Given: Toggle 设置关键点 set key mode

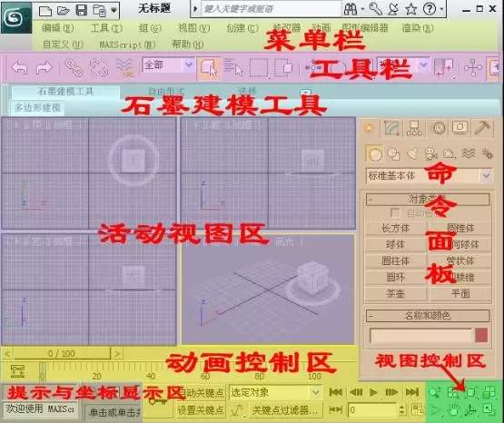Looking at the screenshot, I should click(x=201, y=409).
